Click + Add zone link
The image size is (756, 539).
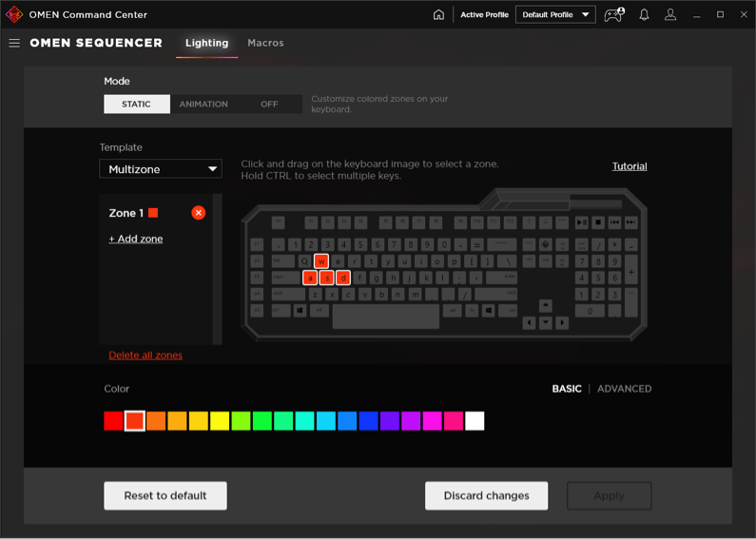click(x=135, y=239)
